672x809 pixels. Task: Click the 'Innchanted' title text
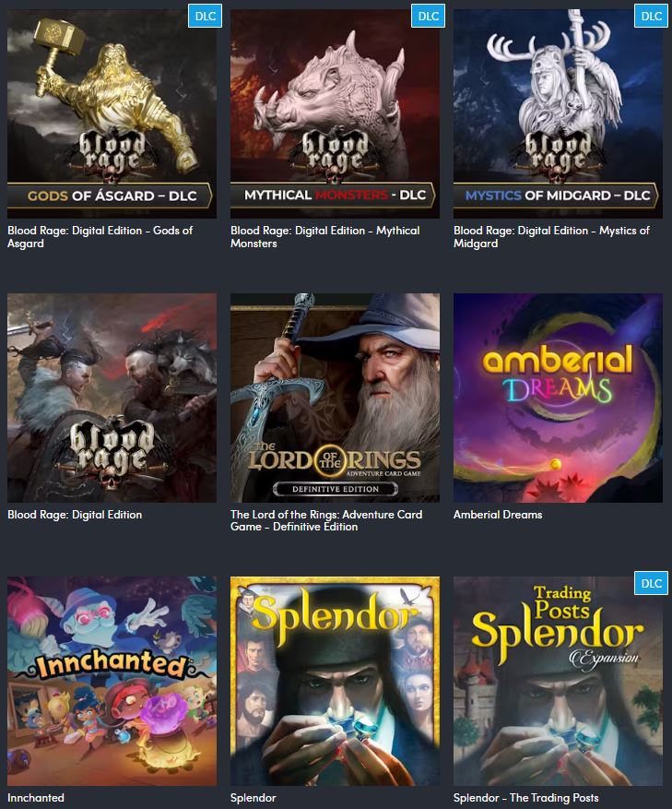click(x=36, y=798)
